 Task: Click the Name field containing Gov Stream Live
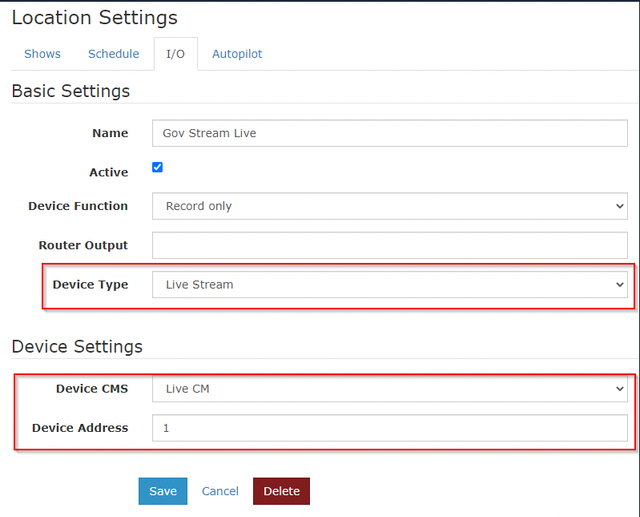pyautogui.click(x=390, y=133)
